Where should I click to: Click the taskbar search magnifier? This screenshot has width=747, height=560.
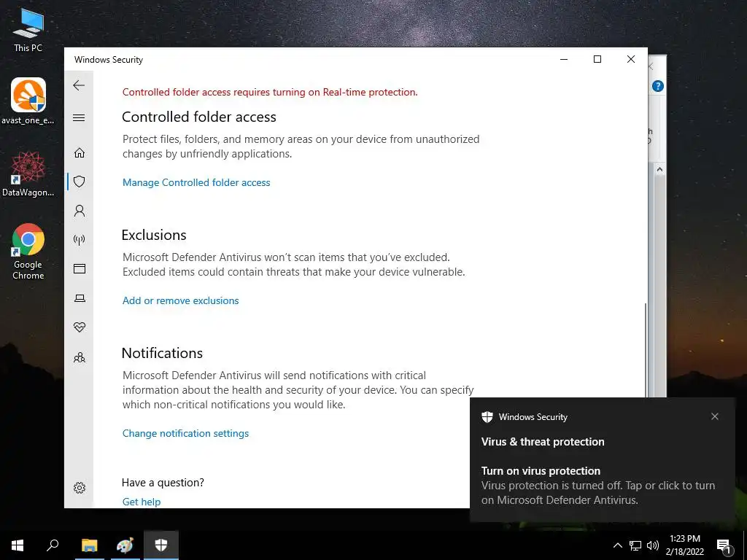tap(53, 545)
